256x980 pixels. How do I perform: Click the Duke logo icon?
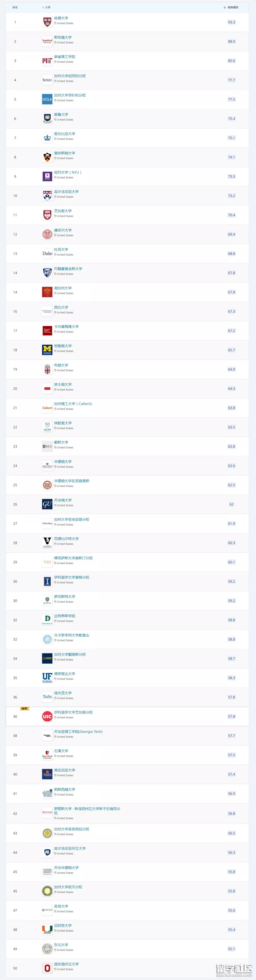pos(47,253)
